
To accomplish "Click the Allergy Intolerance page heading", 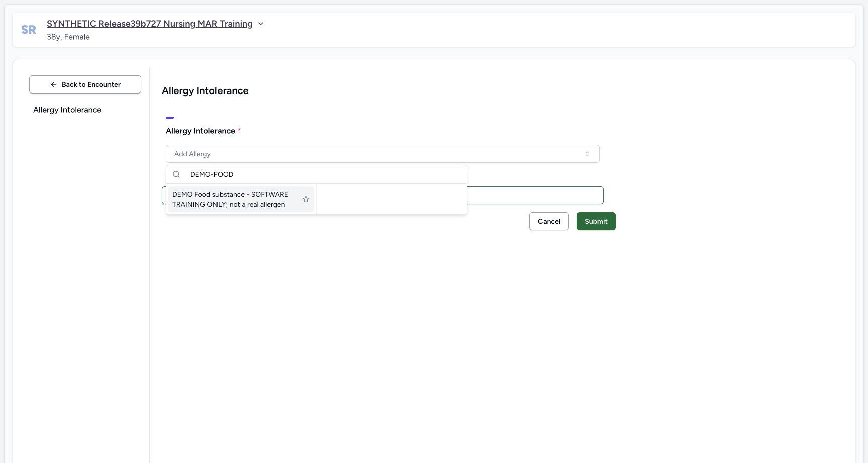I will click(205, 90).
